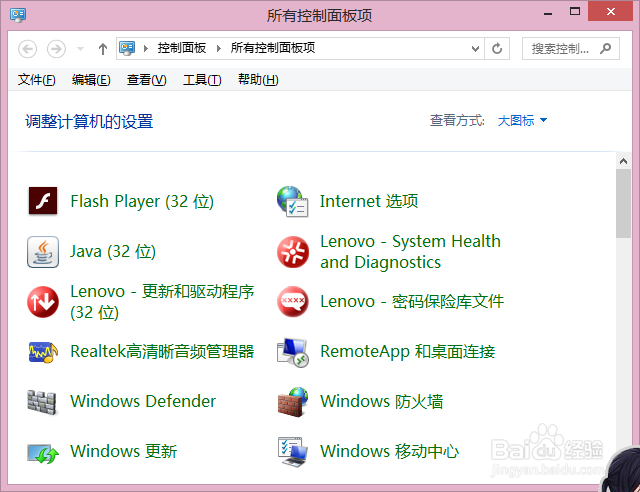Click the Windows Defender wall icon

(42, 402)
